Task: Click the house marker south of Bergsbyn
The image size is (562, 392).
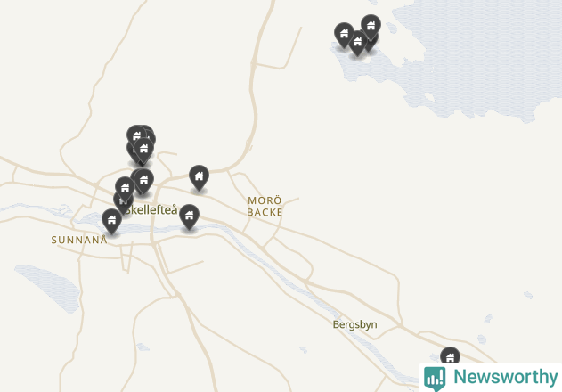Action: click(x=450, y=355)
